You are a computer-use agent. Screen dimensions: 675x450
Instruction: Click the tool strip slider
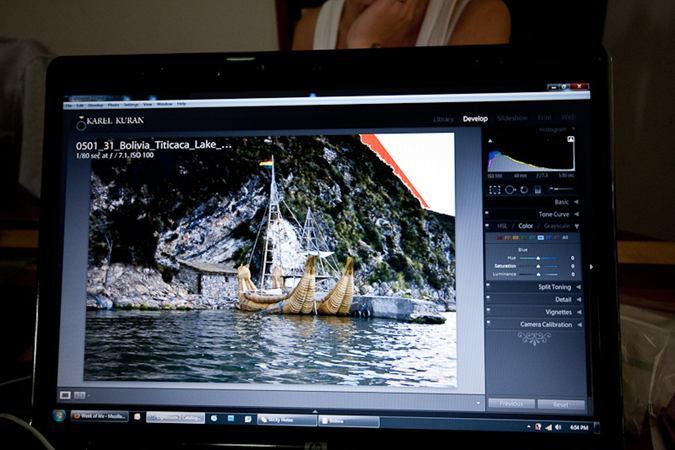tap(560, 189)
